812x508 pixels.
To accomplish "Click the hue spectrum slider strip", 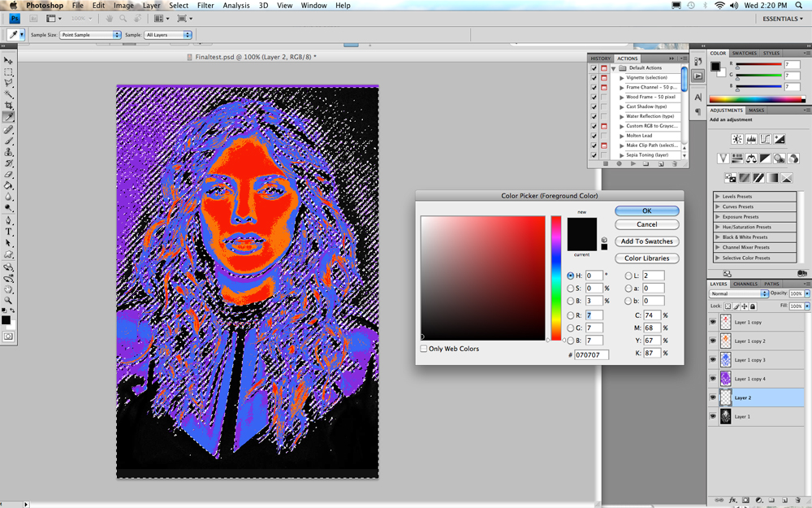I will click(x=556, y=278).
